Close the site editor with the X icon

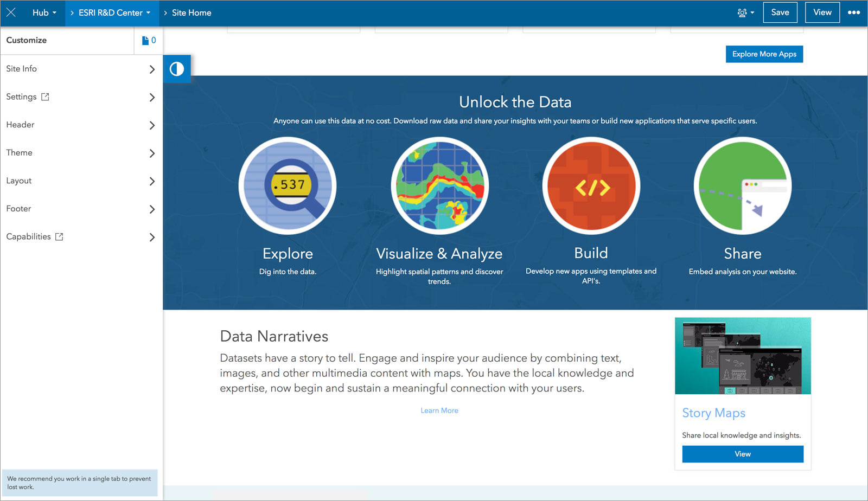(x=11, y=12)
